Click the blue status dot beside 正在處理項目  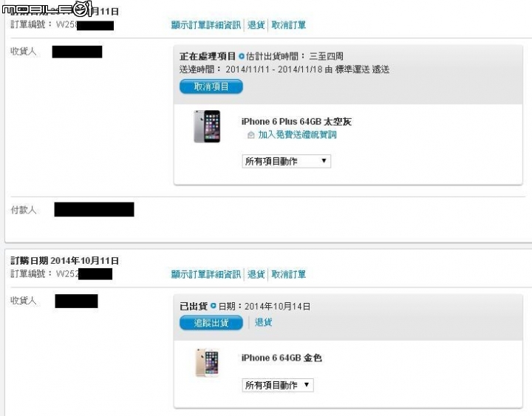click(x=241, y=56)
